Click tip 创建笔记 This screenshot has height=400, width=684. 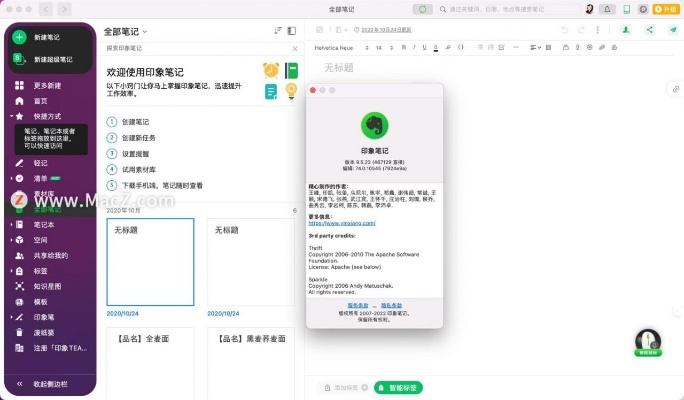pos(135,122)
